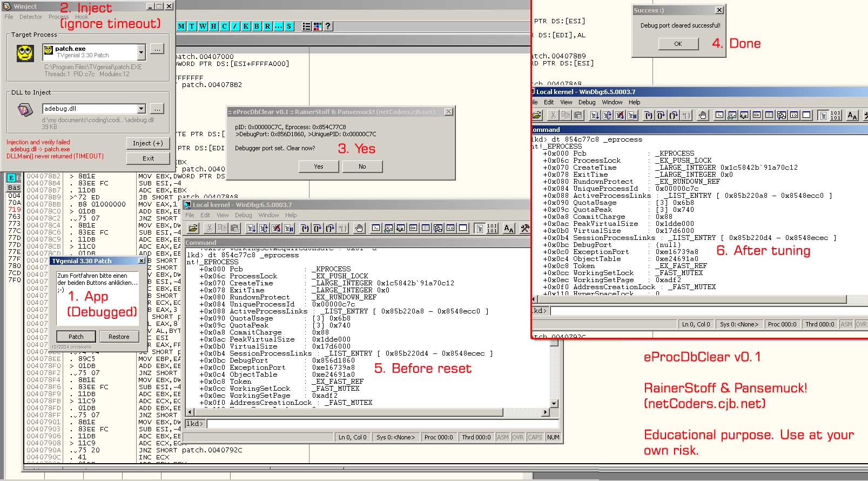Show call stack with OllyDbg K button
Image resolution: width=868 pixels, height=481 pixels.
(x=246, y=26)
